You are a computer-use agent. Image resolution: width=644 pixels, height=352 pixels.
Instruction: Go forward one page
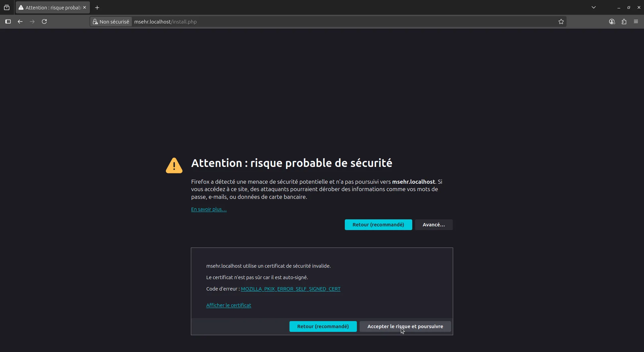click(x=32, y=21)
